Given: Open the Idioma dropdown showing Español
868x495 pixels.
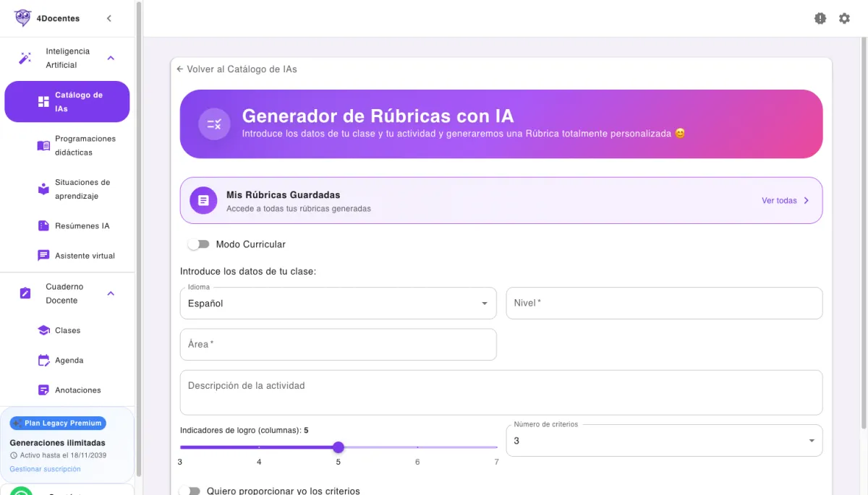Looking at the screenshot, I should point(338,303).
